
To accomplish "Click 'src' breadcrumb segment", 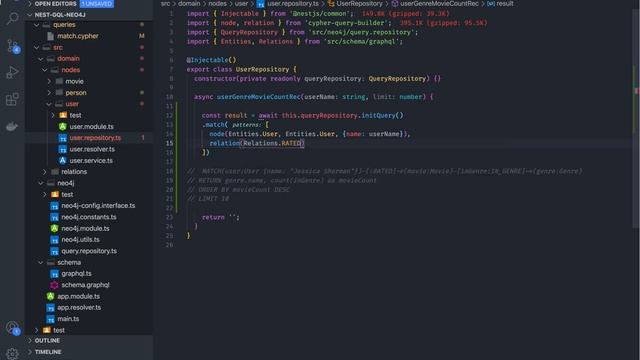I will pyautogui.click(x=165, y=4).
